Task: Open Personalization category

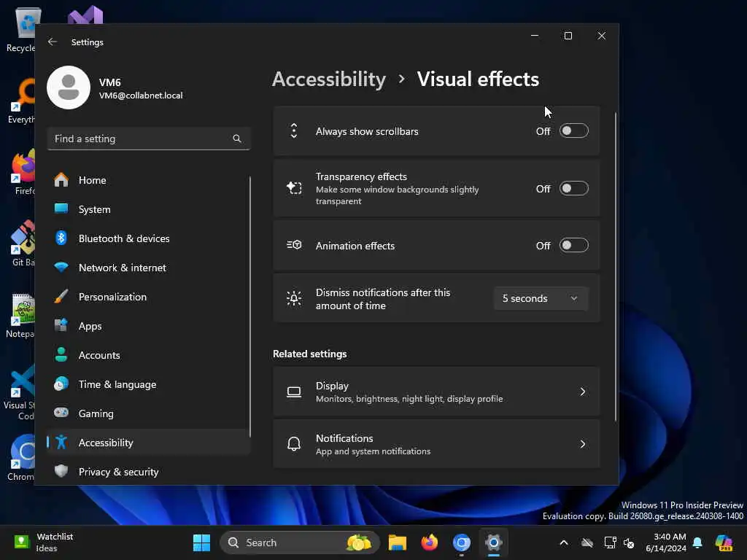Action: coord(148,297)
